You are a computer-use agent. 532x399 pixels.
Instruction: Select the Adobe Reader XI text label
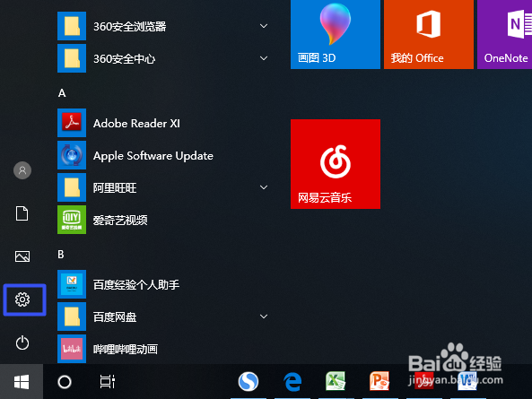point(136,124)
